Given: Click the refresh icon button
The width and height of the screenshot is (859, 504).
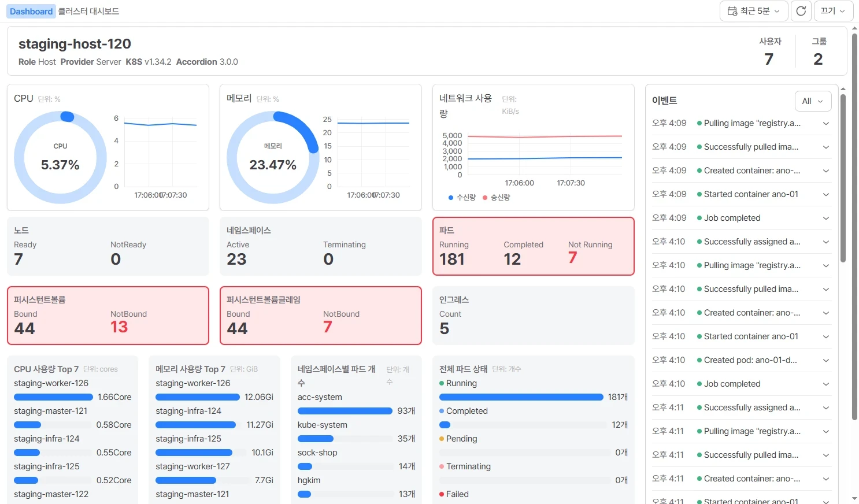Looking at the screenshot, I should 801,11.
